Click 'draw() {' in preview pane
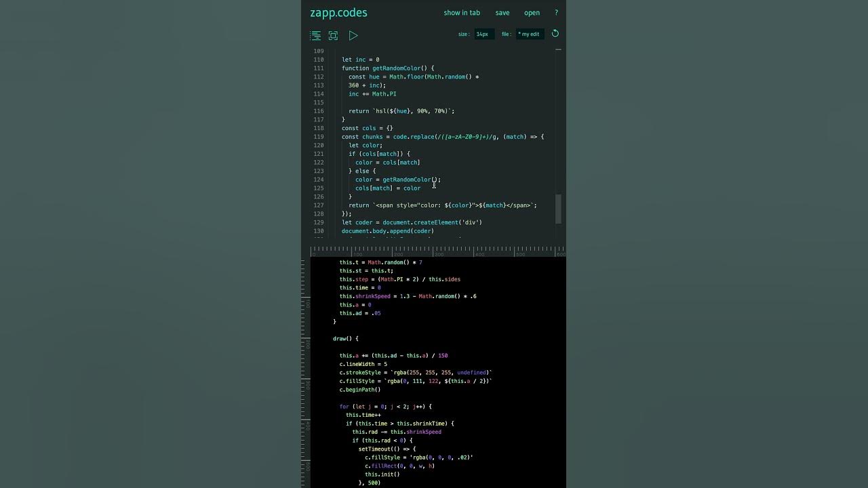Screen dimensions: 868x488 346,339
